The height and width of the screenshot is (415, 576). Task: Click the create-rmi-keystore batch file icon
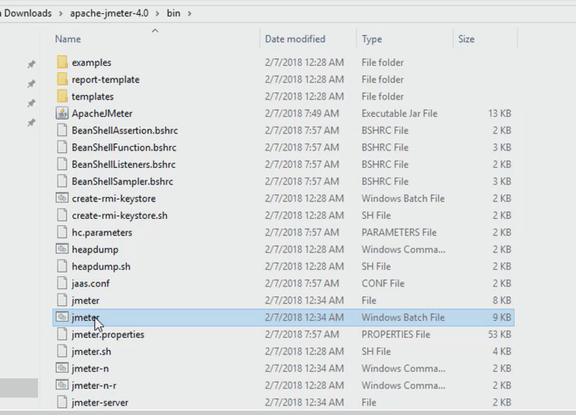coord(62,198)
